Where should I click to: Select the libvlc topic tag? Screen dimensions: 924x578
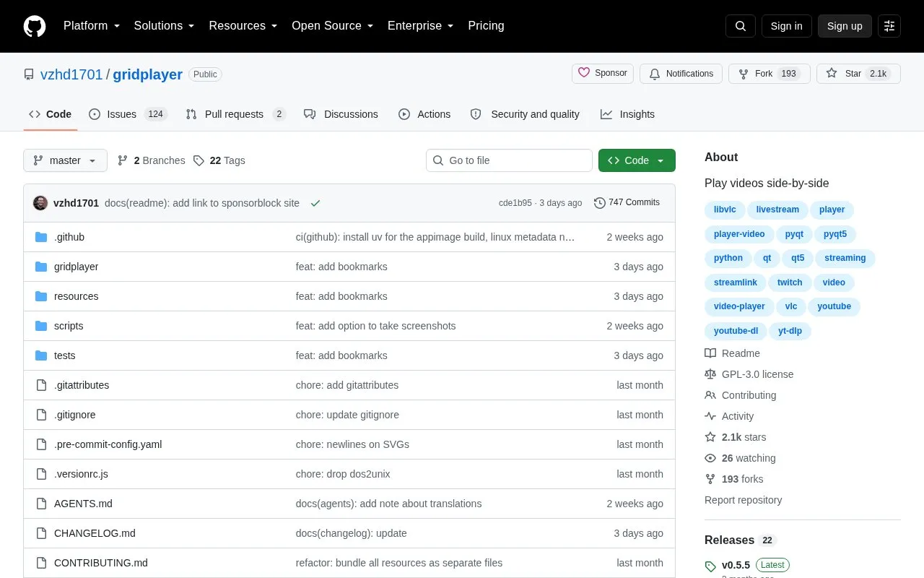point(725,210)
